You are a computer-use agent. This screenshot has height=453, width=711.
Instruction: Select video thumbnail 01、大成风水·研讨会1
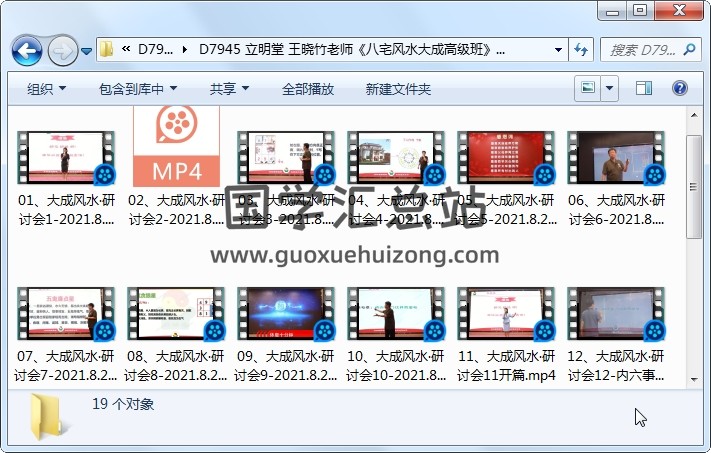pos(66,158)
